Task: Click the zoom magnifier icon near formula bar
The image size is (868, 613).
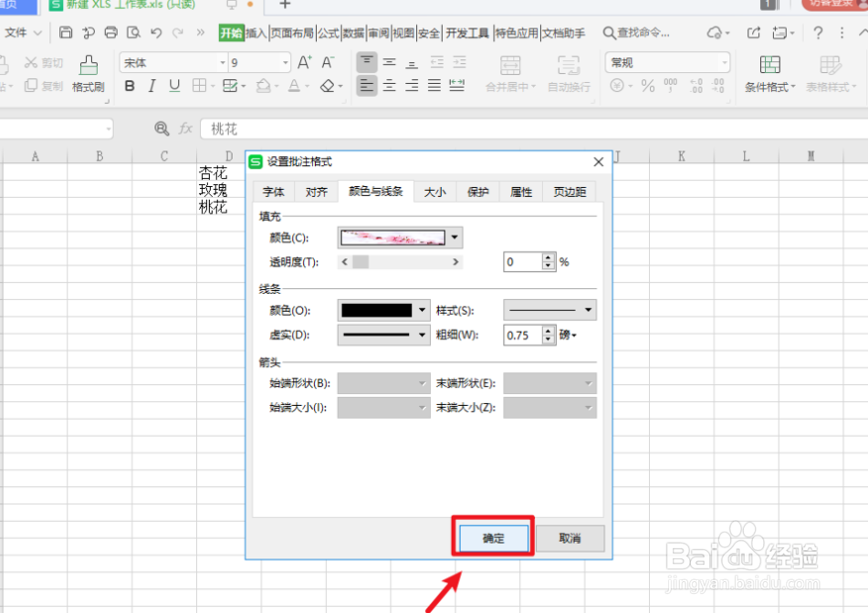Action: point(162,129)
